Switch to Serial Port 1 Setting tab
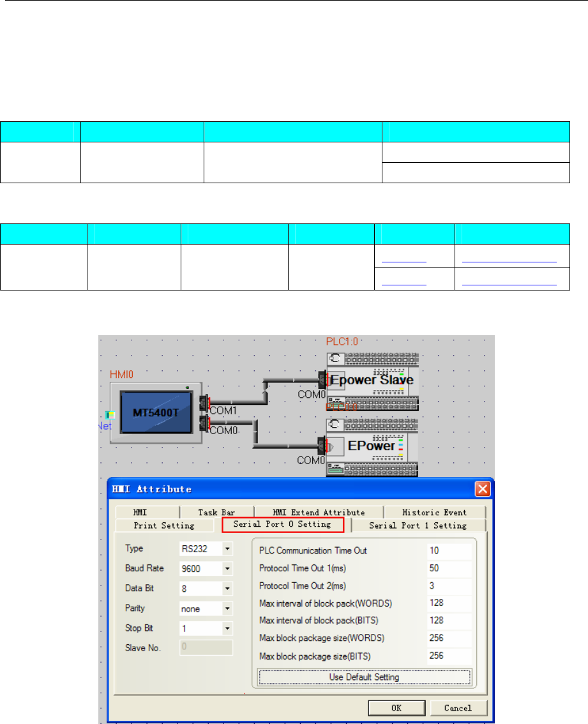Viewport: 588px width, 724px height. point(418,525)
